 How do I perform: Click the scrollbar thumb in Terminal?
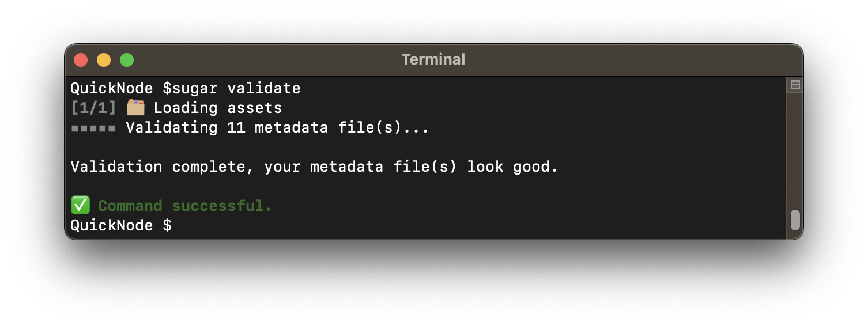pyautogui.click(x=795, y=220)
